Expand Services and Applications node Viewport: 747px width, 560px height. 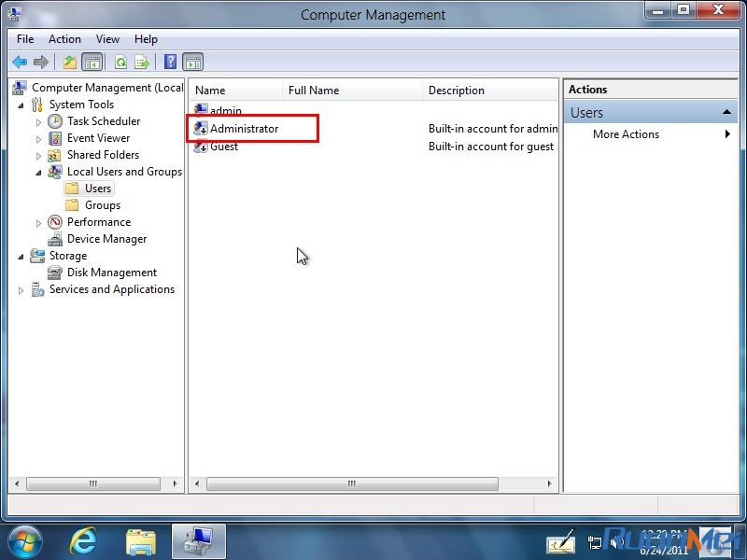pos(21,290)
